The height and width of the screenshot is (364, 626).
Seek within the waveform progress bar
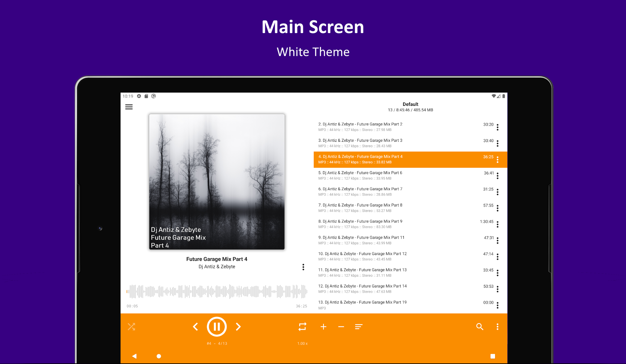pyautogui.click(x=217, y=291)
